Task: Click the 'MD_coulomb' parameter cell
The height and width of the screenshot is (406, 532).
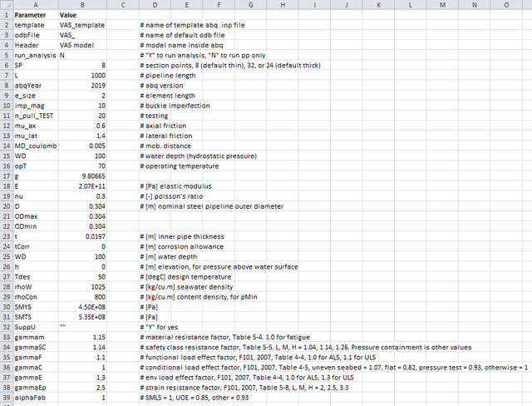Action: (36, 146)
